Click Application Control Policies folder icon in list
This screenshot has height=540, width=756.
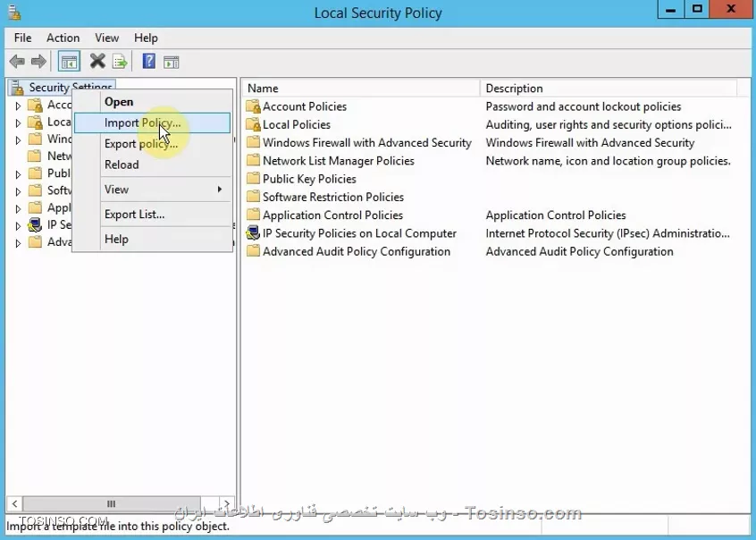(253, 215)
